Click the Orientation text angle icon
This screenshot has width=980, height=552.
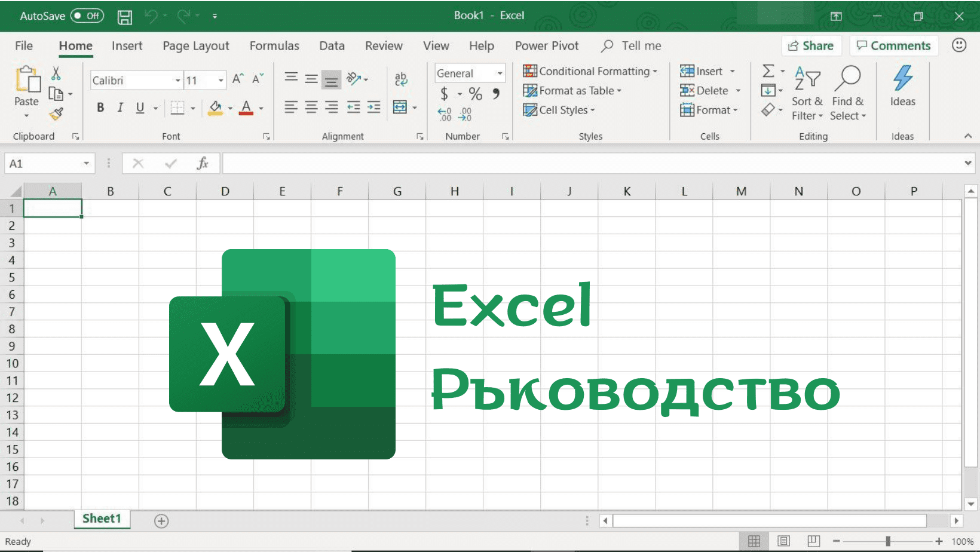point(354,78)
